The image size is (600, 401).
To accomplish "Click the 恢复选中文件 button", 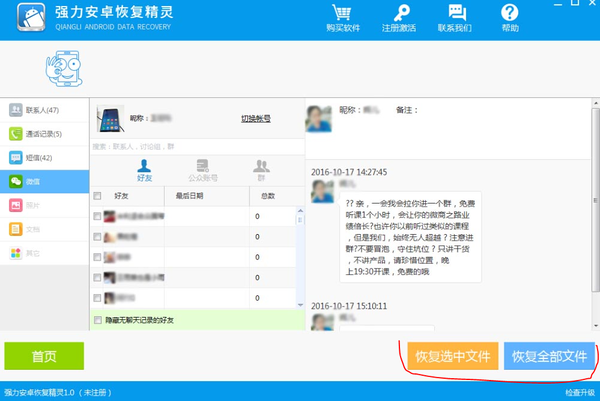I will (x=453, y=356).
